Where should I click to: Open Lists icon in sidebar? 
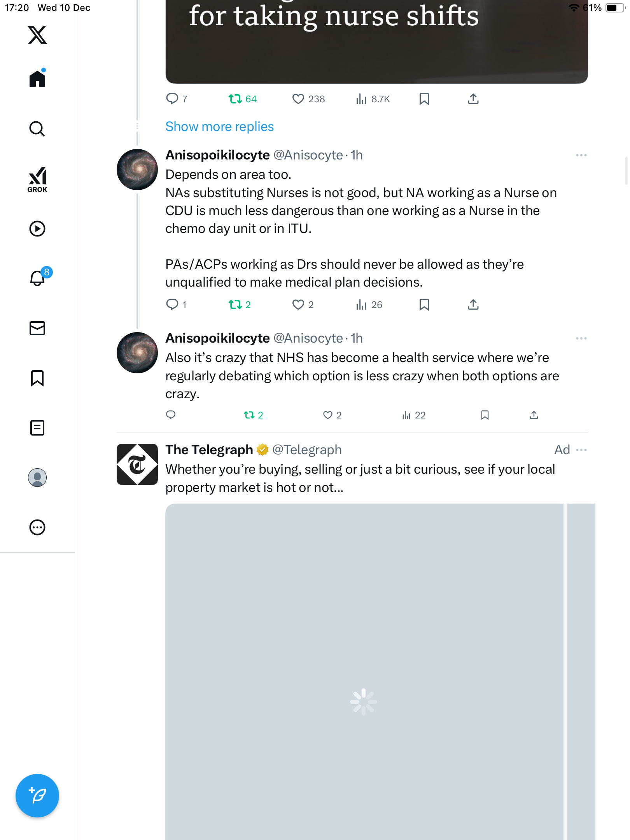tap(37, 428)
